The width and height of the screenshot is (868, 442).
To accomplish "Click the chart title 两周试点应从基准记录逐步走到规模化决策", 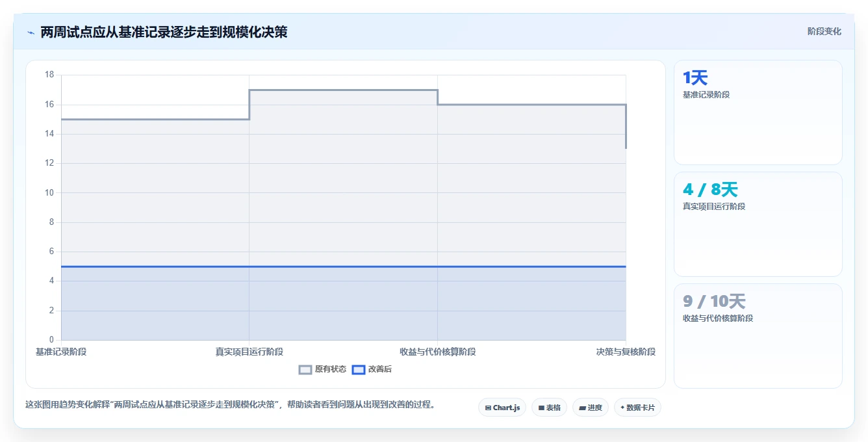I will tap(164, 32).
